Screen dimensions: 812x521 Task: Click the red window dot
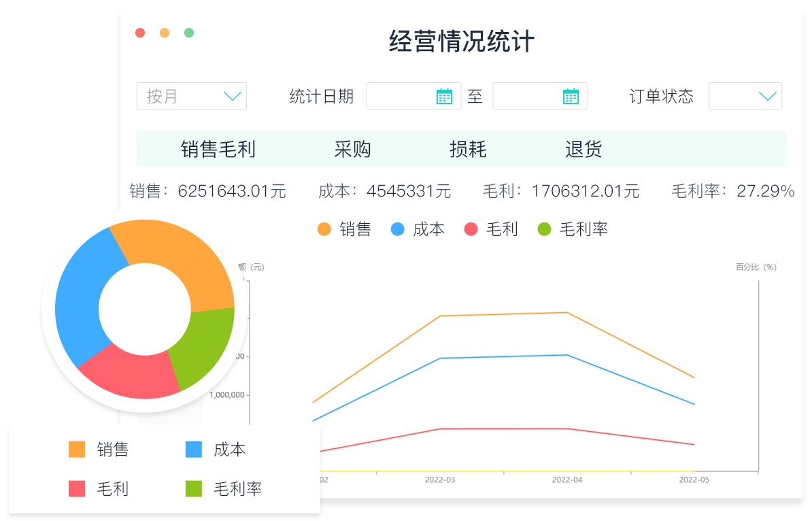point(140,33)
